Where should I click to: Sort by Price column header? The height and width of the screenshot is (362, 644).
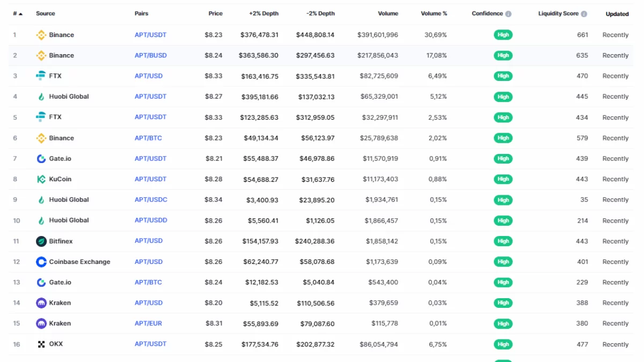[215, 13]
